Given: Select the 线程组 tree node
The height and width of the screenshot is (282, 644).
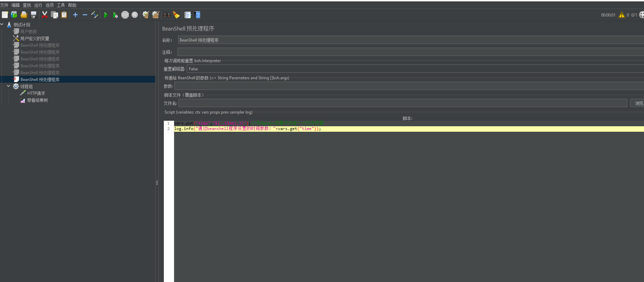Looking at the screenshot, I should tap(26, 86).
